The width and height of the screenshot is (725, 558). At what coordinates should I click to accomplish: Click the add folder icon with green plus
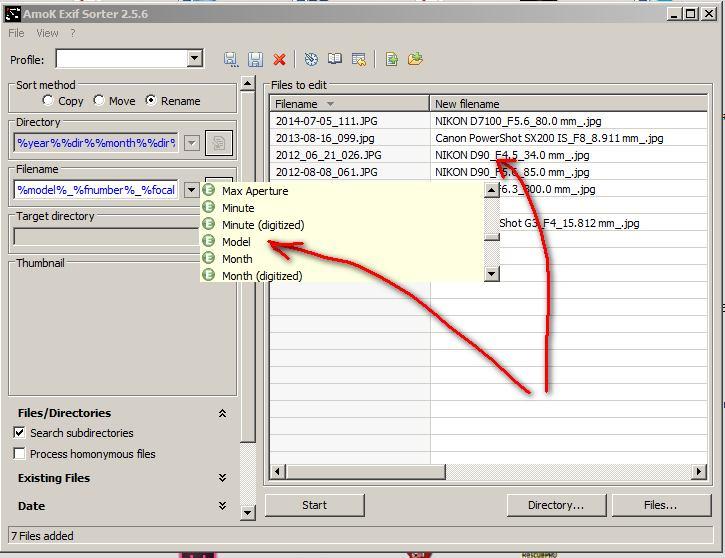415,59
